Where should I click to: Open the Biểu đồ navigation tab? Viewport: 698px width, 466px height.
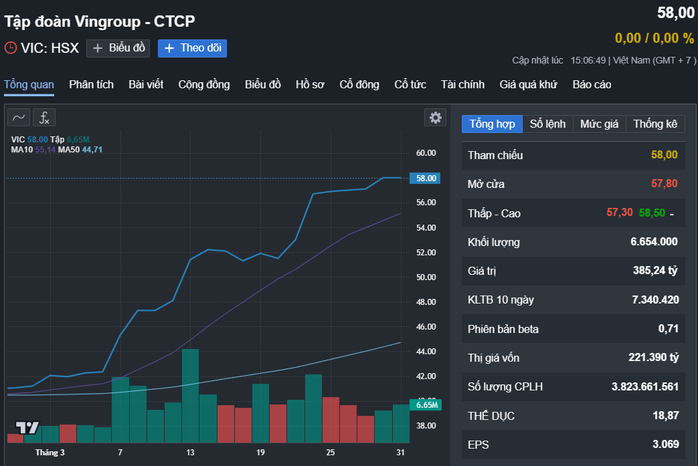click(263, 85)
